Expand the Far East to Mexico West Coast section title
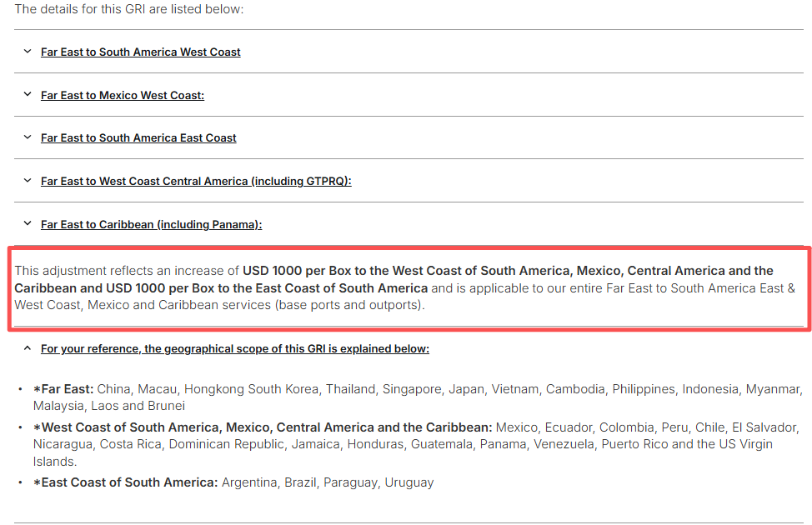The image size is (812, 525). pyautogui.click(x=123, y=95)
